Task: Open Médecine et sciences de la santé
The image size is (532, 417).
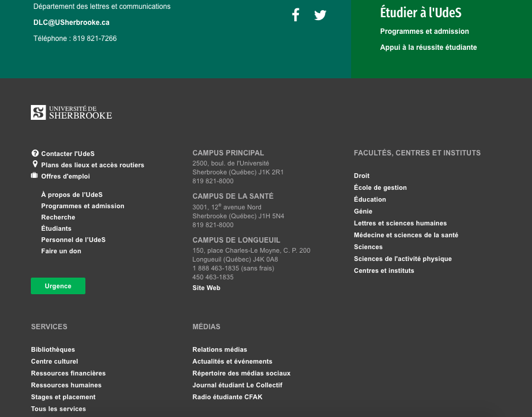Action: pos(406,235)
